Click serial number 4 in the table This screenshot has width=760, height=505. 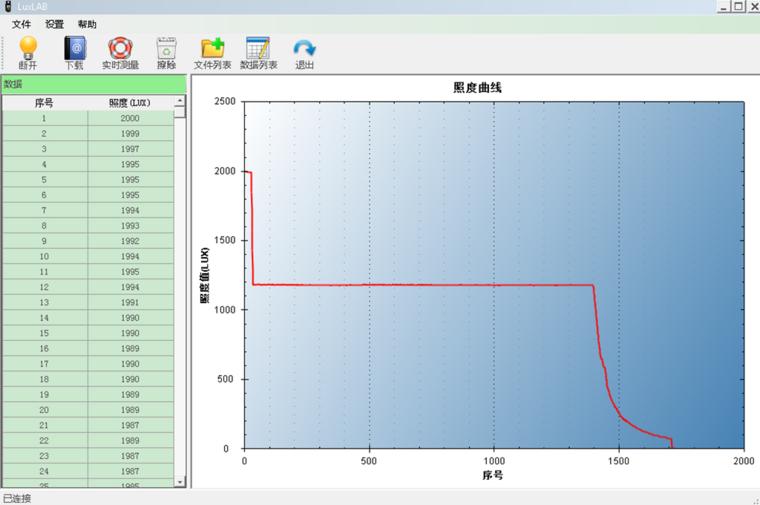click(44, 164)
